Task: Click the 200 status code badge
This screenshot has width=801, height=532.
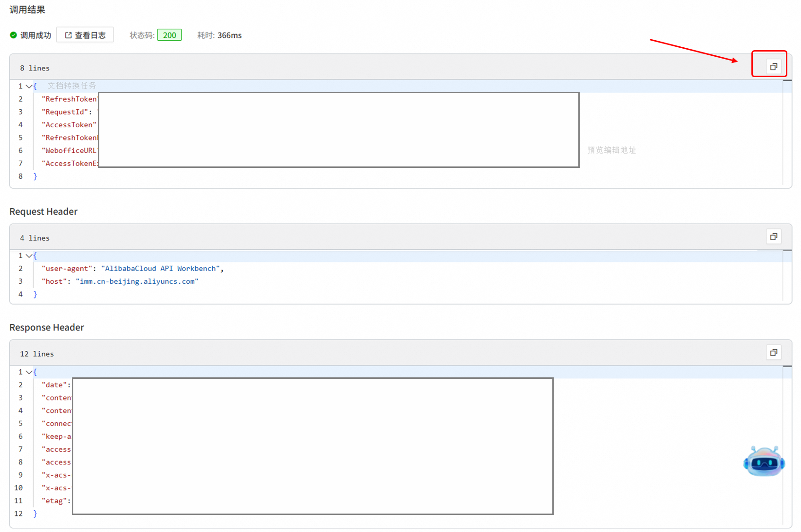Action: pyautogui.click(x=169, y=35)
